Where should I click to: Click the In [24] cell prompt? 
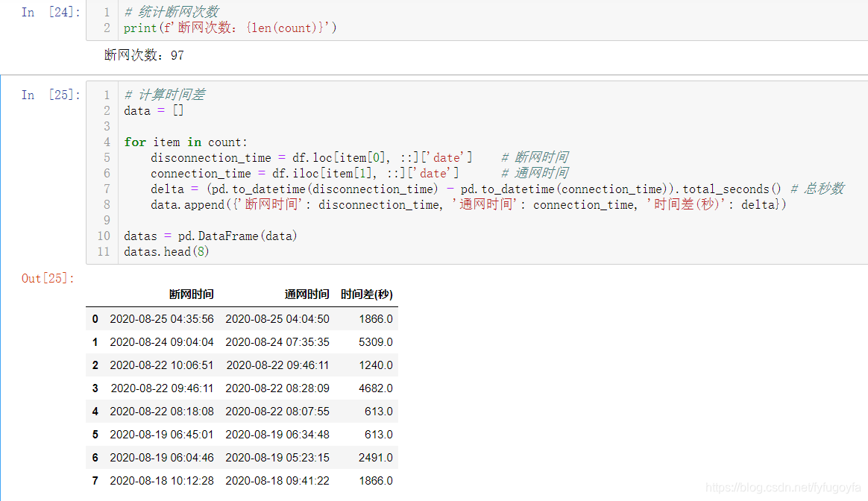(x=51, y=12)
